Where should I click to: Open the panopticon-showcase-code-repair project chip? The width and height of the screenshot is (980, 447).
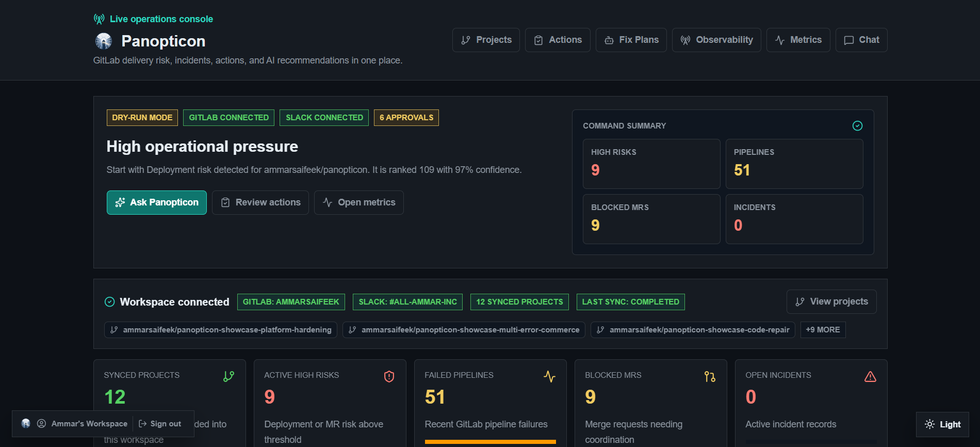tap(693, 330)
